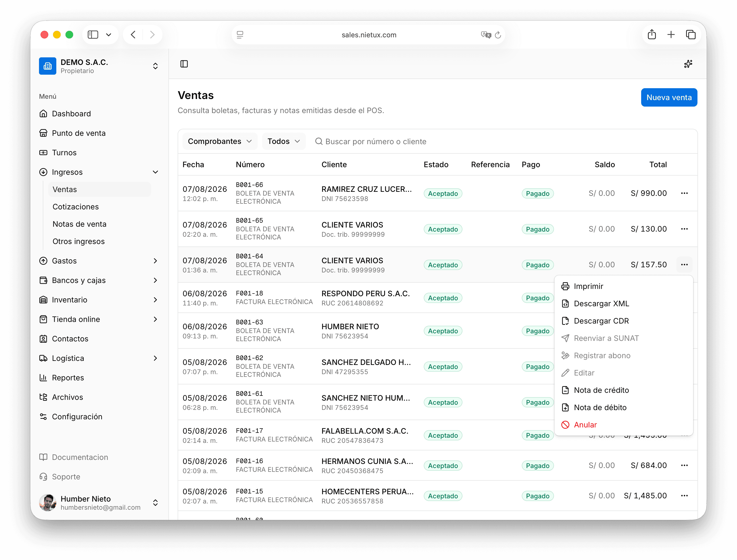Click the Reportes bar chart icon
Viewport: 737px width, 560px height.
pos(43,378)
